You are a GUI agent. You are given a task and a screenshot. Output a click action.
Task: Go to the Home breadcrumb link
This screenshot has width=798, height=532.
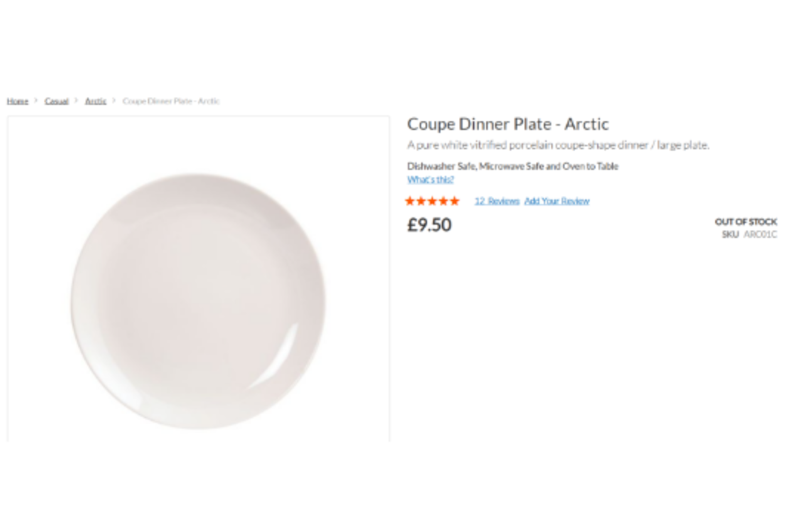coord(17,101)
